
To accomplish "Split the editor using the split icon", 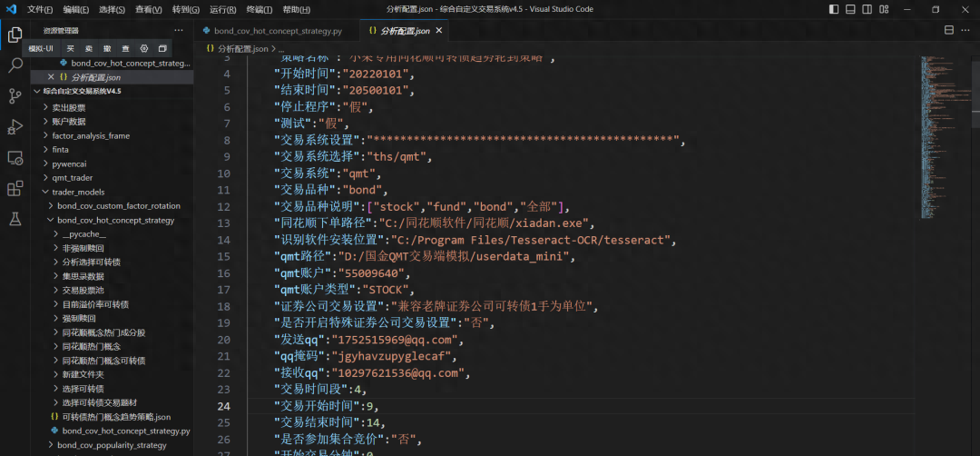I will click(949, 30).
